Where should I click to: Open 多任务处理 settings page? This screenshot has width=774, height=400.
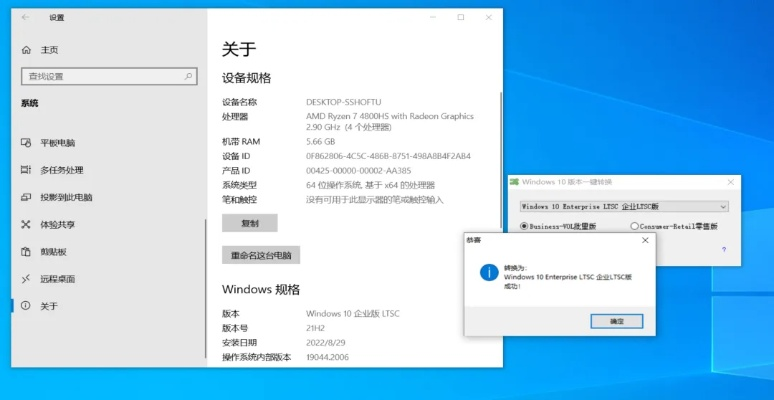click(x=62, y=170)
